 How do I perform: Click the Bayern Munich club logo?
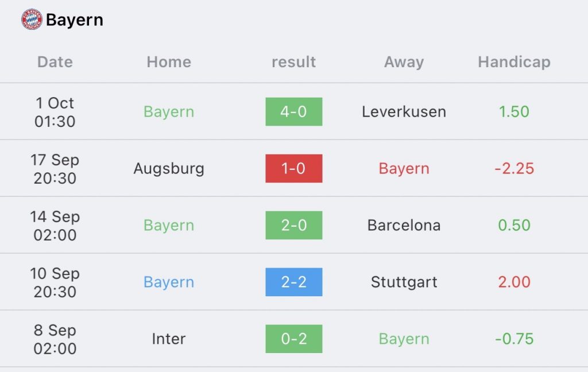coord(32,20)
